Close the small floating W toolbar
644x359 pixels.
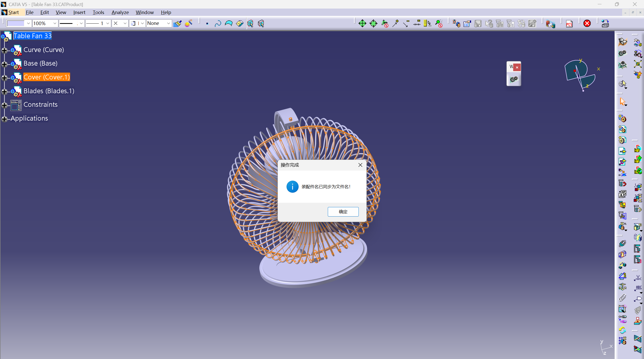(x=517, y=67)
